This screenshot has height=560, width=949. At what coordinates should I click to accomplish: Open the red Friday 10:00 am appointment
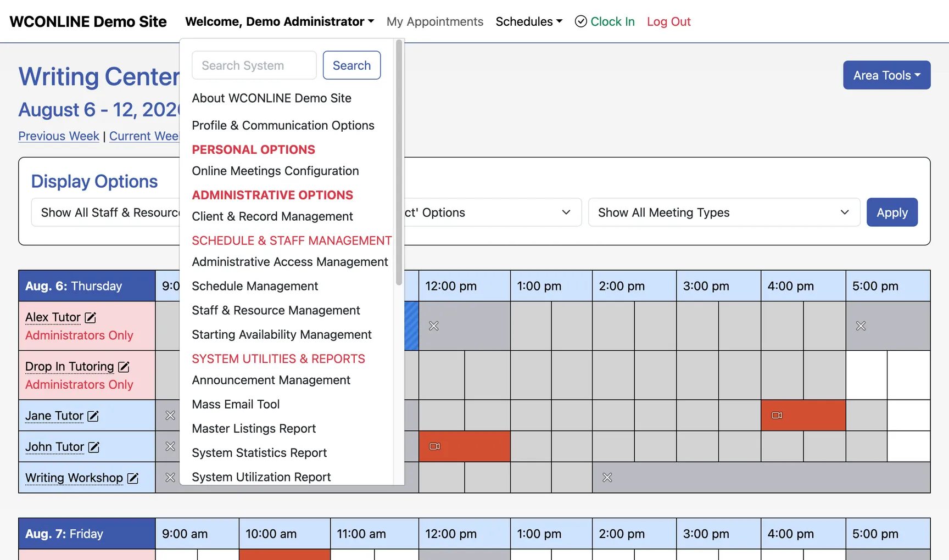(284, 555)
